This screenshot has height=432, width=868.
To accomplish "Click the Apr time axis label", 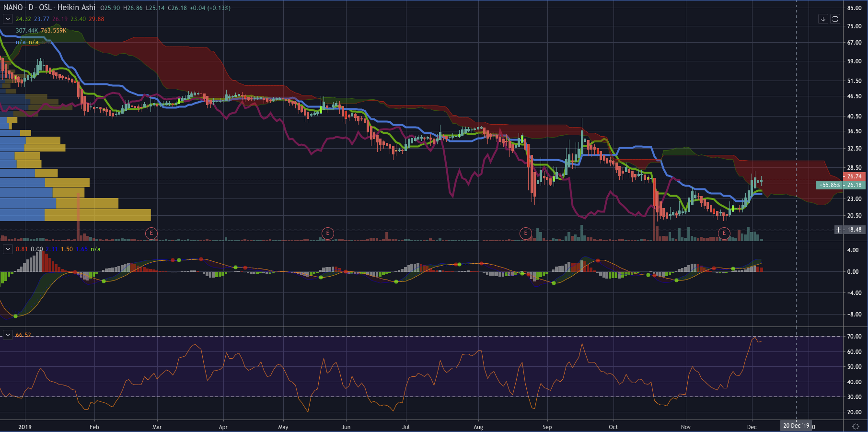I will coord(223,427).
